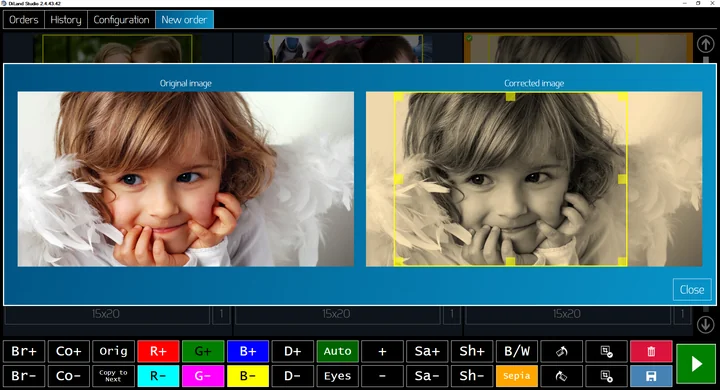Click the rotate icon beside B/W

tap(562, 351)
